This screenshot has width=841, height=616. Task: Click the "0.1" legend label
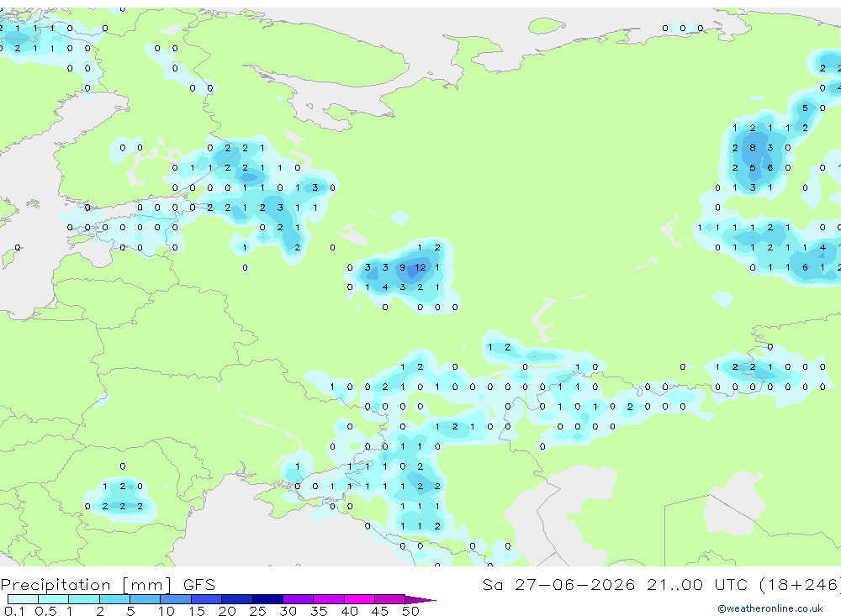point(14,611)
